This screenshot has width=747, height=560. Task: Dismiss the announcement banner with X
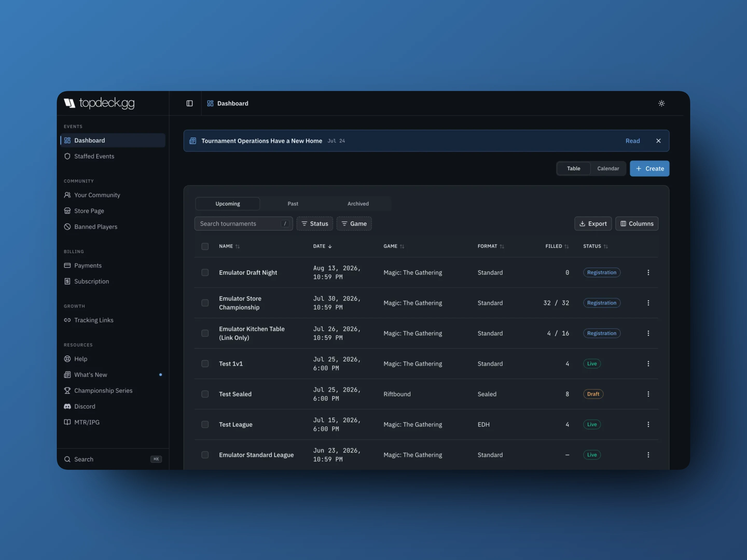coord(658,141)
